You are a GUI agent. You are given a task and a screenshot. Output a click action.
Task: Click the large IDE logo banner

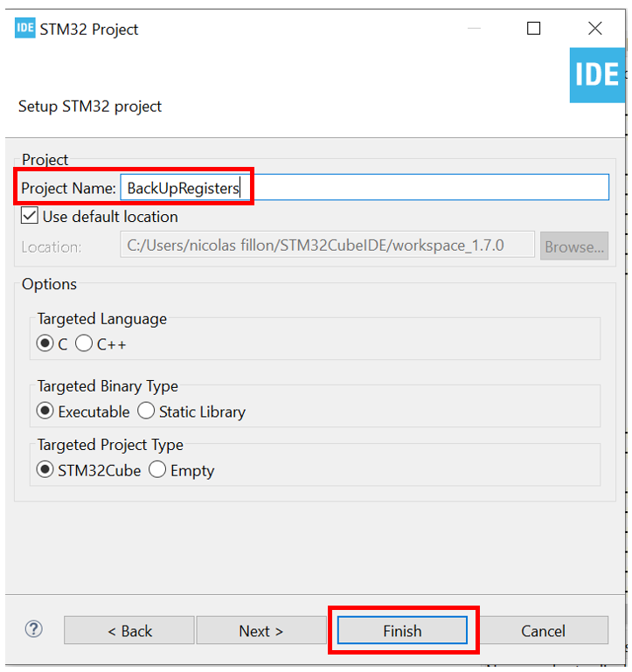pos(597,75)
